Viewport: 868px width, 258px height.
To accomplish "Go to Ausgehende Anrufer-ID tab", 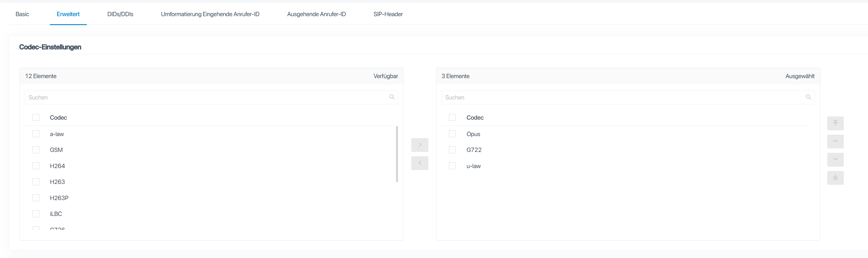I will pyautogui.click(x=316, y=14).
